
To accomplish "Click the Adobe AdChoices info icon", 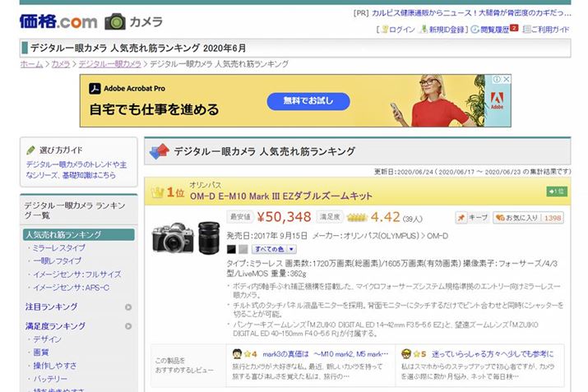I will 496,80.
